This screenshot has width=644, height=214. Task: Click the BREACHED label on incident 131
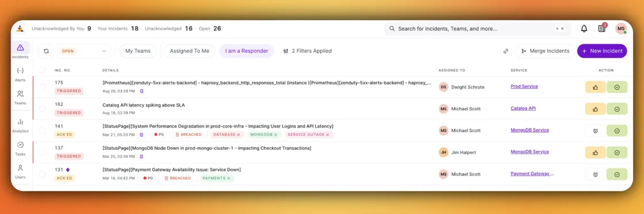pos(178,178)
